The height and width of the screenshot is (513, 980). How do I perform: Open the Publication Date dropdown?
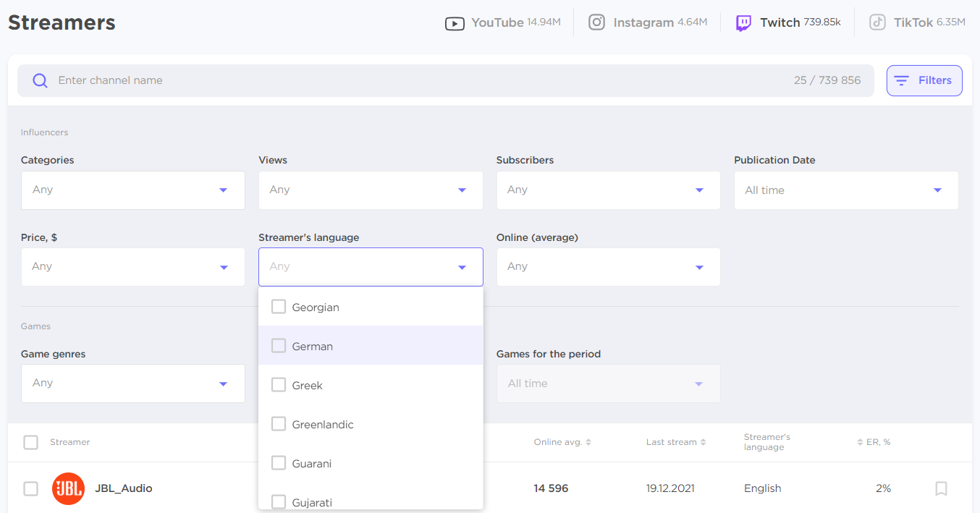[845, 190]
